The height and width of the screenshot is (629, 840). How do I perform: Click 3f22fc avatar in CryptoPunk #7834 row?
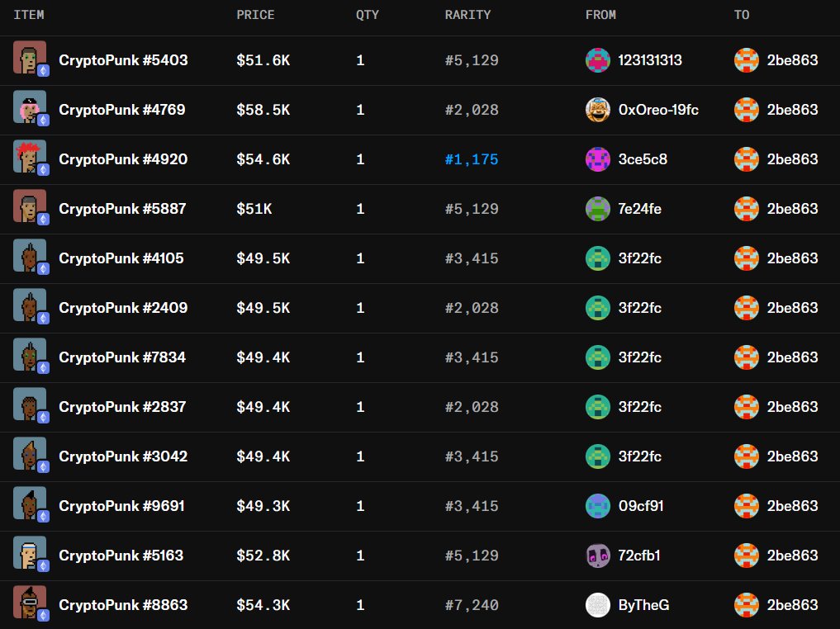[598, 357]
